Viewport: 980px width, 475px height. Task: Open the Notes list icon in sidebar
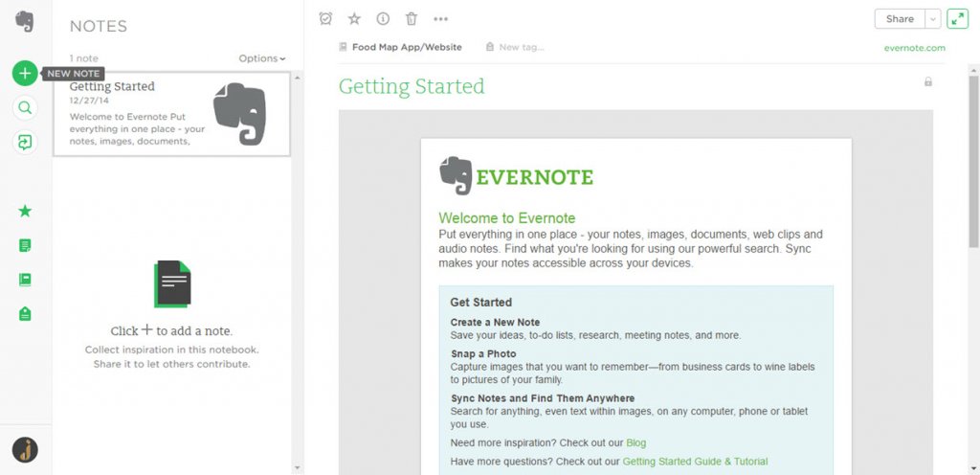click(25, 245)
